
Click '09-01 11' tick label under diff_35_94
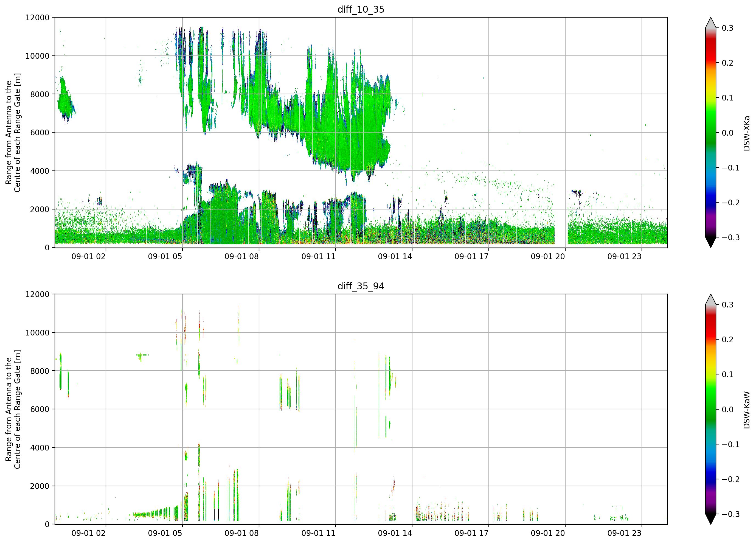(318, 533)
